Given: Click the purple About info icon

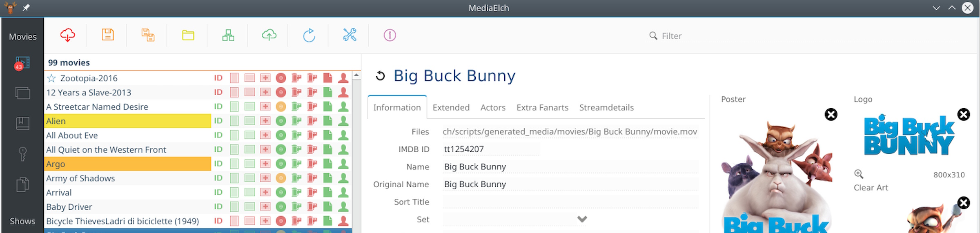Looking at the screenshot, I should [390, 35].
